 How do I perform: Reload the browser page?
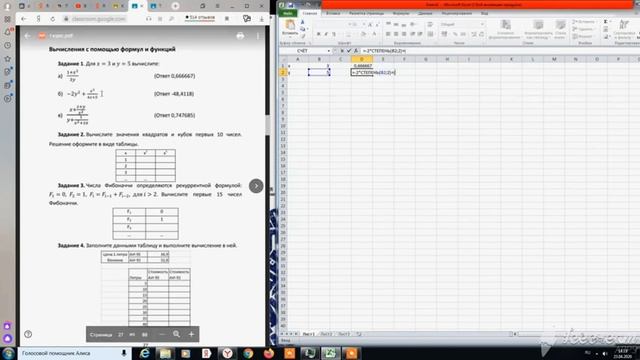point(53,19)
